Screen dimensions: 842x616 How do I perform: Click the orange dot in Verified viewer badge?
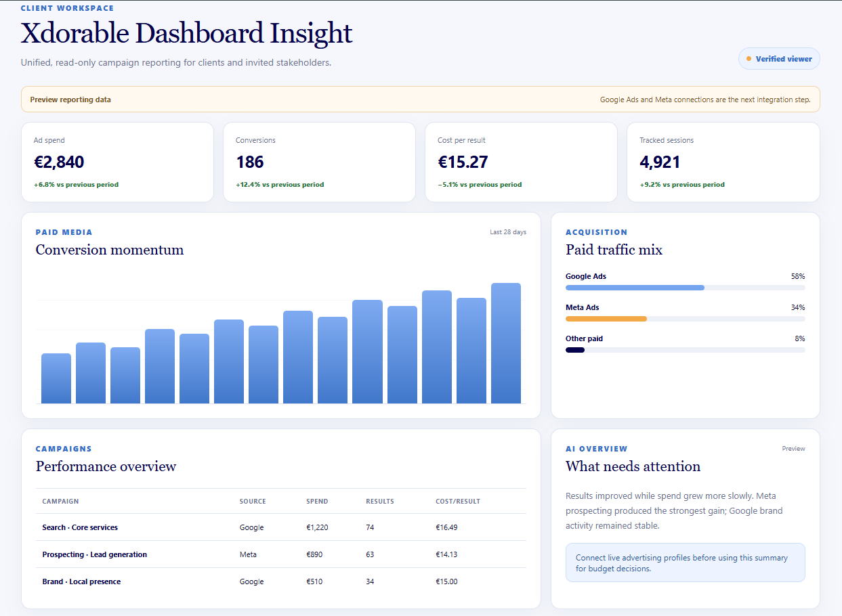[749, 59]
